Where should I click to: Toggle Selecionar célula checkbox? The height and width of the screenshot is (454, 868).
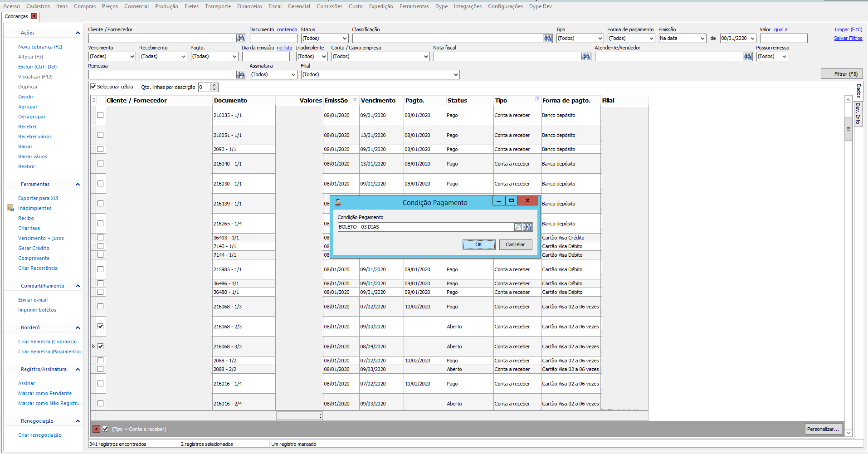point(93,87)
